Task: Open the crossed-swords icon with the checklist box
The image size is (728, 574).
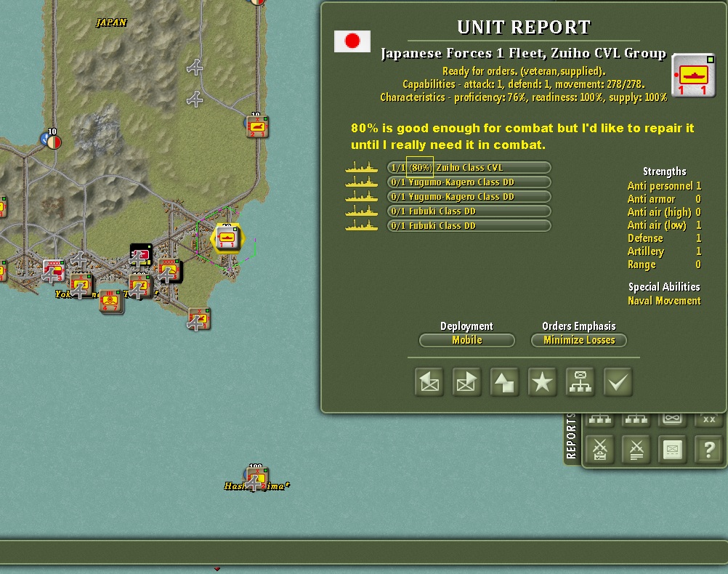Action: pyautogui.click(x=600, y=449)
